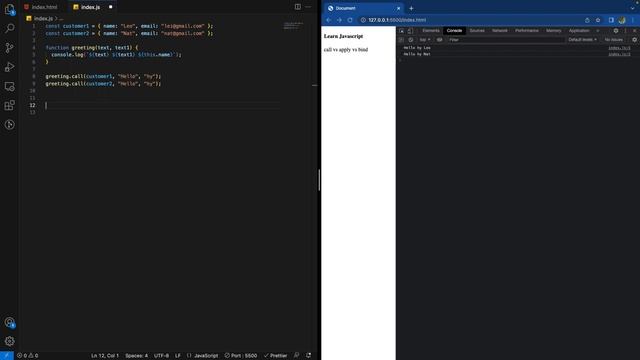This screenshot has width=640, height=360.
Task: Open the Explorer view in VS Code
Action: click(x=9, y=9)
